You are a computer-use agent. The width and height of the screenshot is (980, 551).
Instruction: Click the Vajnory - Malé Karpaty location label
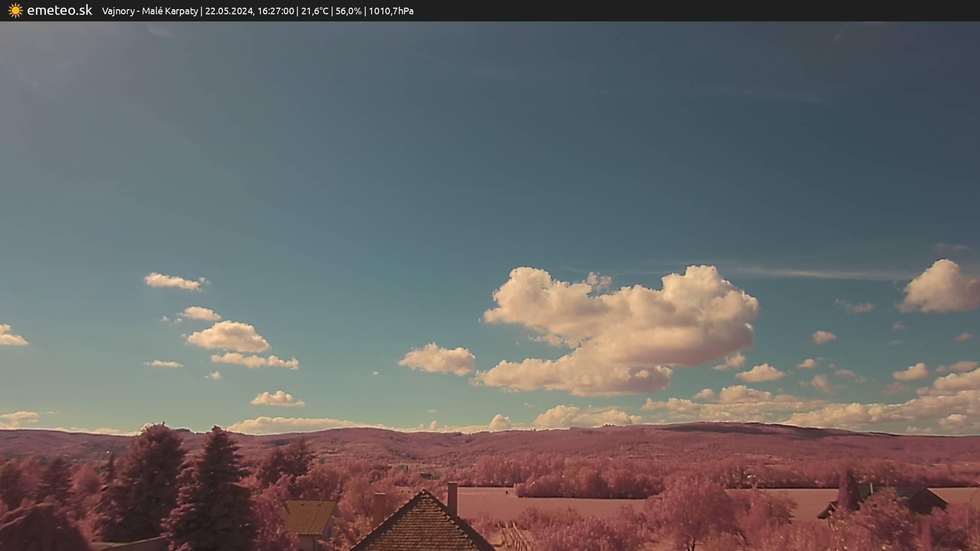point(150,11)
